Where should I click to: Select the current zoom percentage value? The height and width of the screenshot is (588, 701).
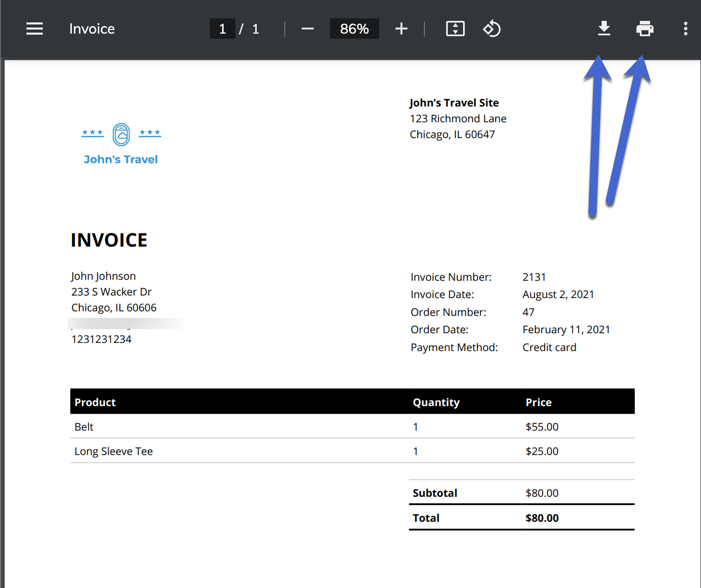coord(354,29)
